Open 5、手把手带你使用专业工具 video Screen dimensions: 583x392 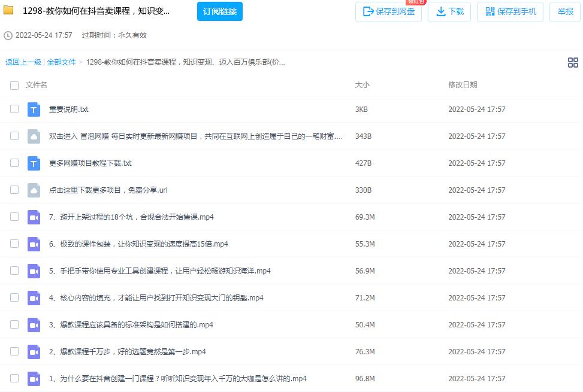[x=160, y=271]
